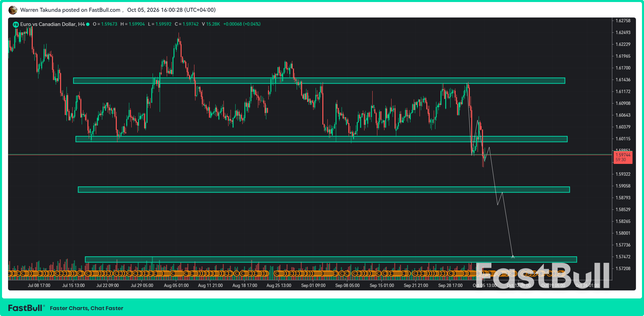This screenshot has width=644, height=316.
Task: Click the post timestamp 'Oct 05, 2026 16:00:28'
Action: [155, 10]
